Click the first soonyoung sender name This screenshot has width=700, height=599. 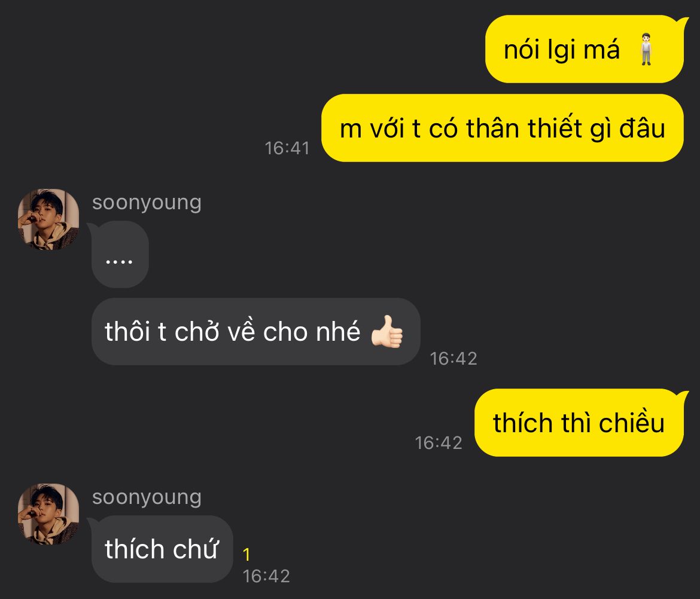[x=147, y=202]
